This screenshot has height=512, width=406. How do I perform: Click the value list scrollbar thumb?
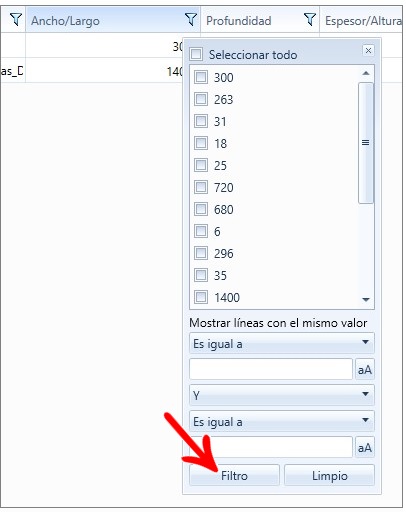click(366, 143)
